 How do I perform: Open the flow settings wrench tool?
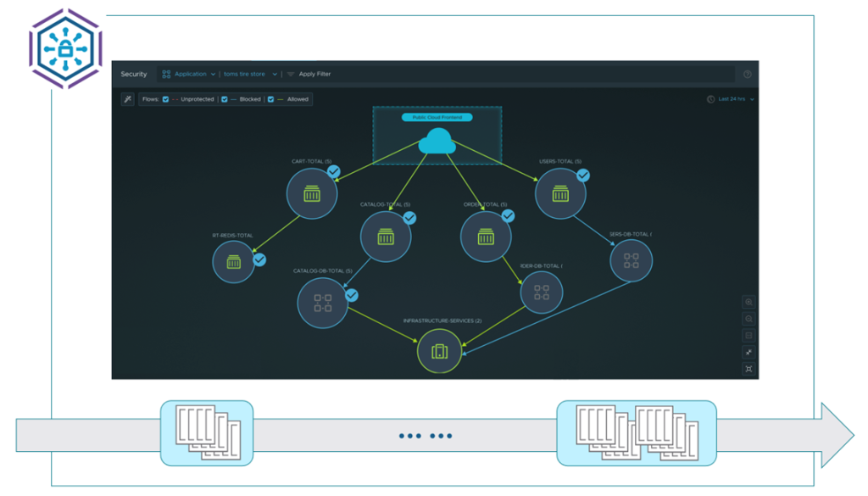pyautogui.click(x=128, y=98)
